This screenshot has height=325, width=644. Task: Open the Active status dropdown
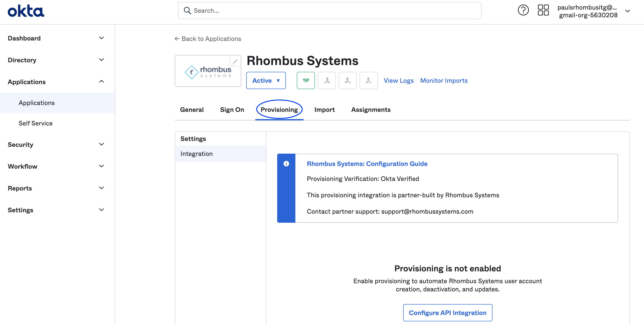pos(266,80)
